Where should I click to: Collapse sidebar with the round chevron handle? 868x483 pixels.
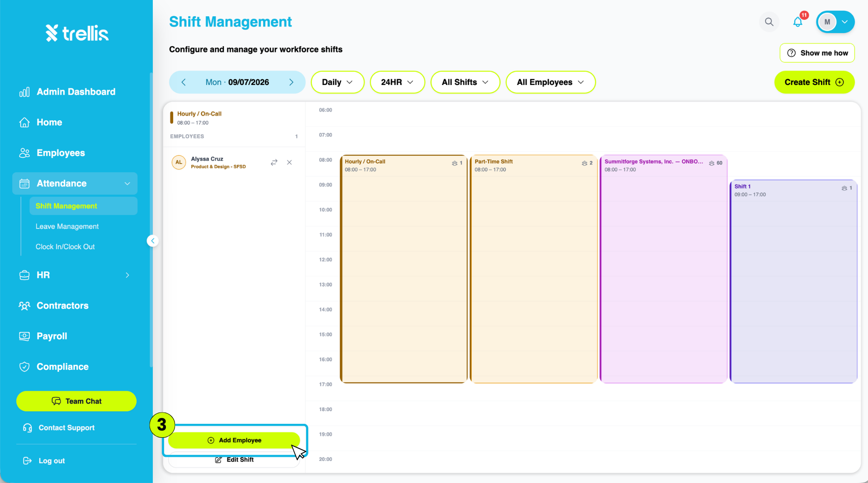(x=153, y=241)
